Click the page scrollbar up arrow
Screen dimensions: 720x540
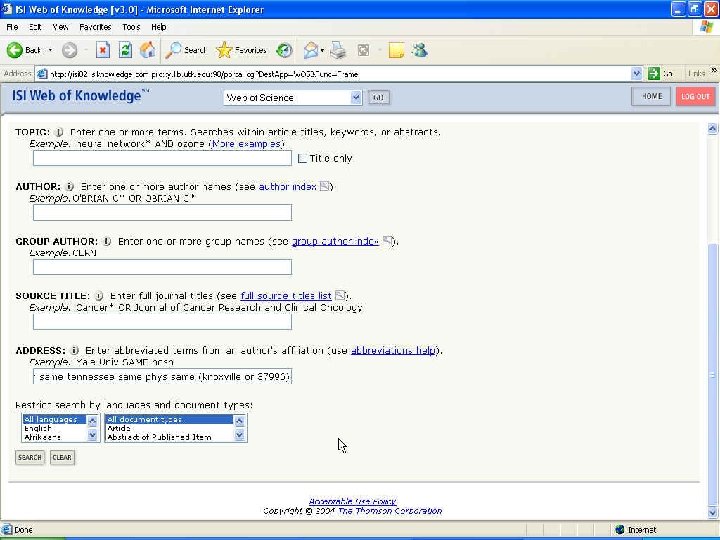coord(713,129)
